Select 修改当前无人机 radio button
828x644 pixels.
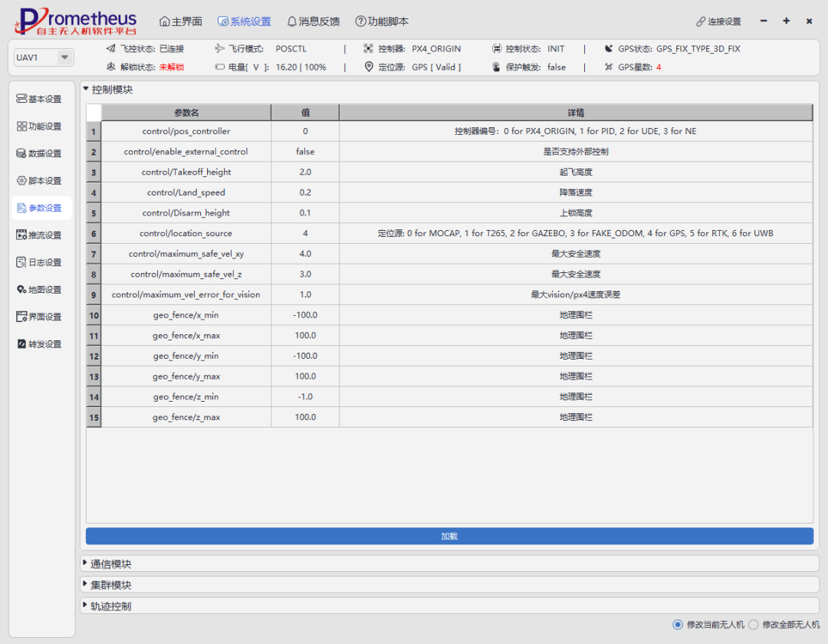point(677,625)
